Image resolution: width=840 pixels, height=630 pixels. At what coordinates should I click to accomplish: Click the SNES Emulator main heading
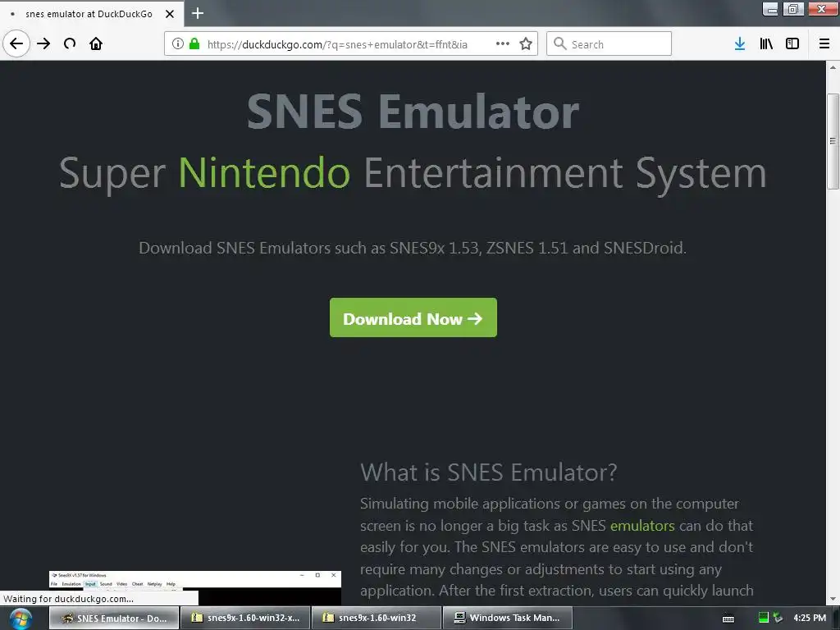[413, 111]
